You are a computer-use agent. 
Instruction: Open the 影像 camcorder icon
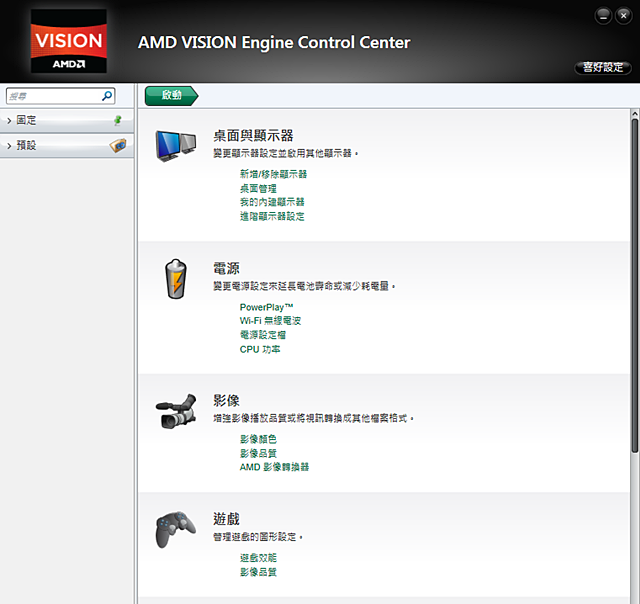(176, 411)
